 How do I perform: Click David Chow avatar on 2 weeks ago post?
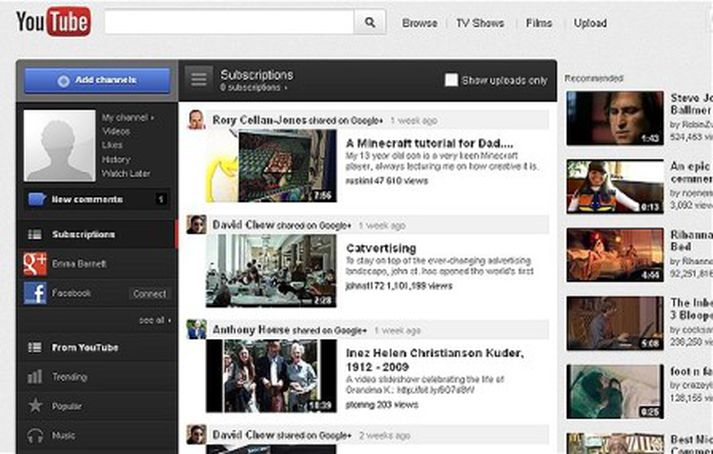click(196, 434)
